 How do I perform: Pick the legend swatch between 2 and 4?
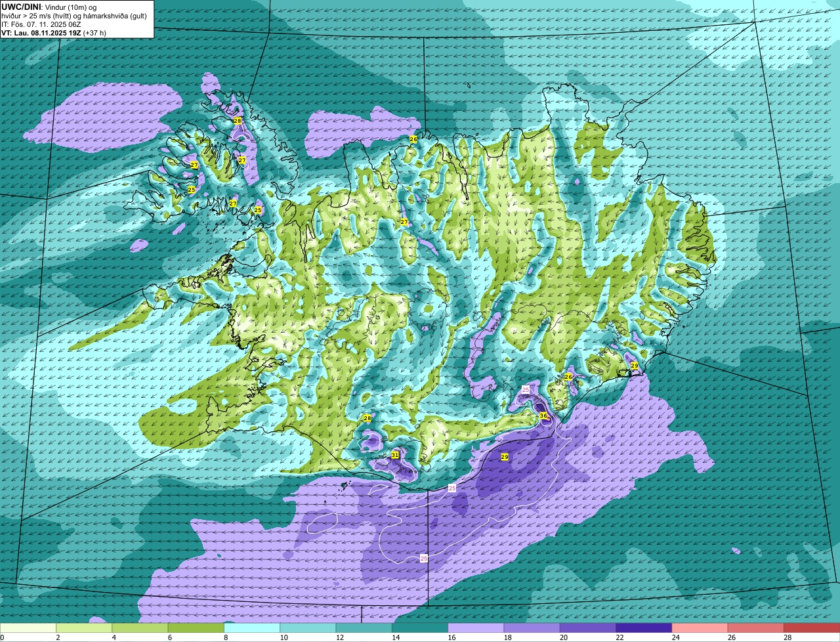click(84, 628)
